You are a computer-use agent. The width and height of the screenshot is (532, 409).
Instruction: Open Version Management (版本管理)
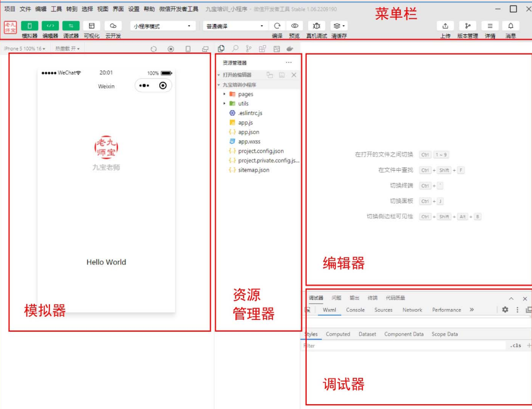click(468, 26)
